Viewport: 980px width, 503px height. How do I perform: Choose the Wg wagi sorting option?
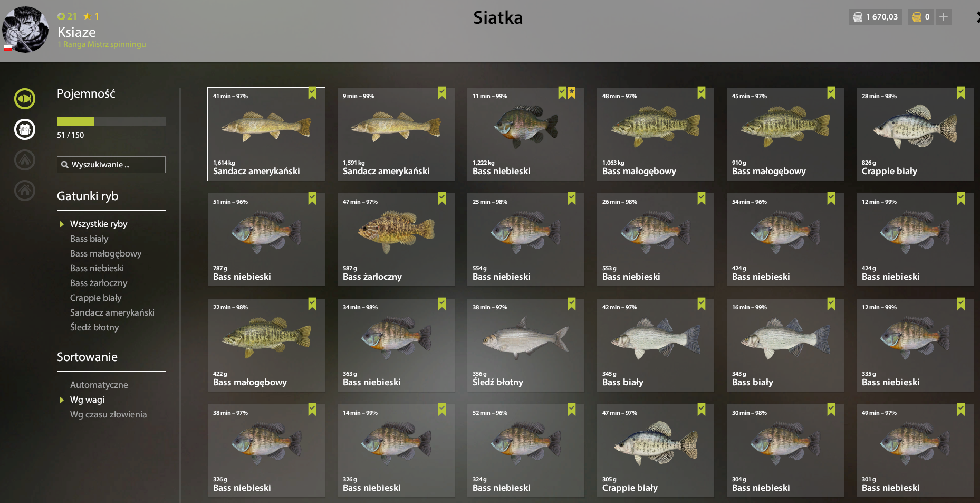tap(88, 400)
